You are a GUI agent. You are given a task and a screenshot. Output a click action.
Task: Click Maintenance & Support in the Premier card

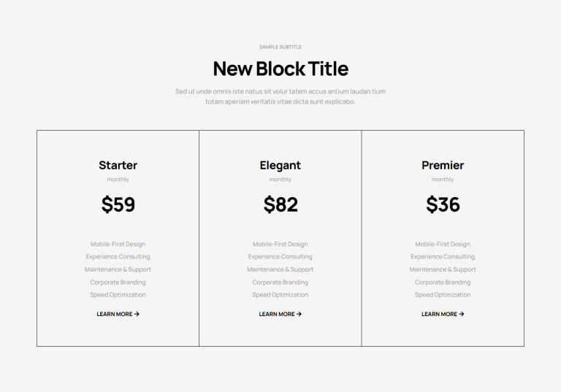[443, 269]
